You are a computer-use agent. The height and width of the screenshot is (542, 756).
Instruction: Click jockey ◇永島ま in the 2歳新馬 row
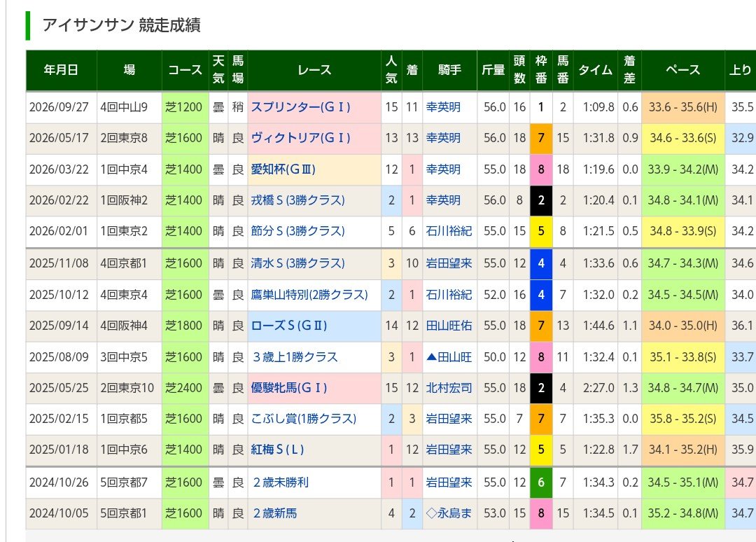click(x=449, y=513)
